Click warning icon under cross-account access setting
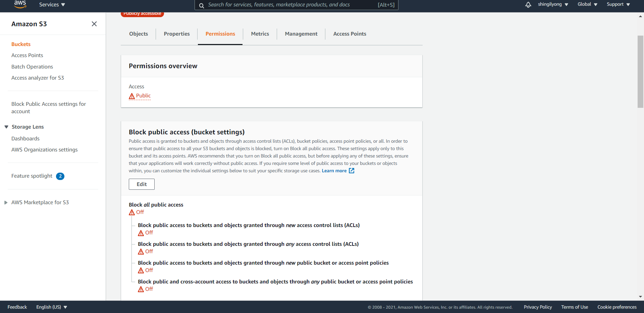This screenshot has height=313, width=644. [141, 289]
